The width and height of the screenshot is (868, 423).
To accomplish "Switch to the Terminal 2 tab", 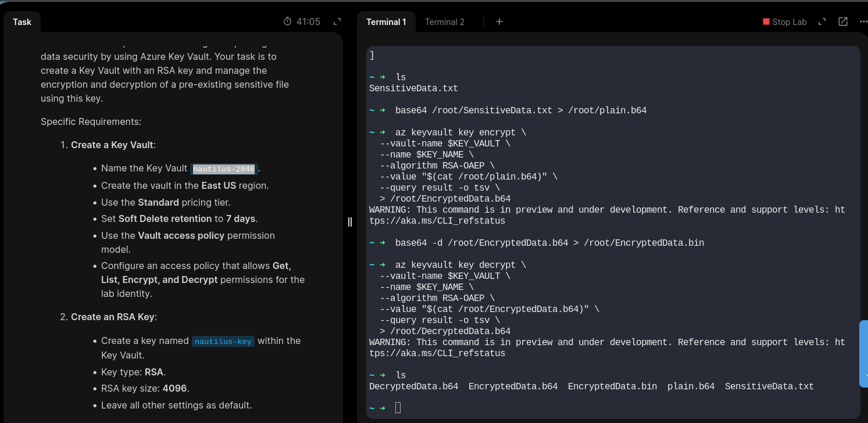I will pos(444,22).
